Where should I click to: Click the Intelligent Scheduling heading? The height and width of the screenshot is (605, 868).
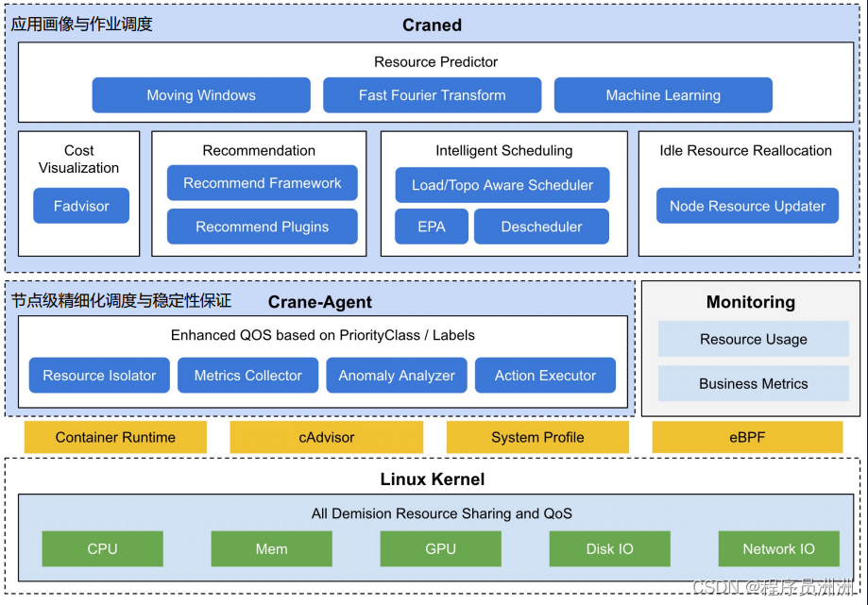coord(503,150)
